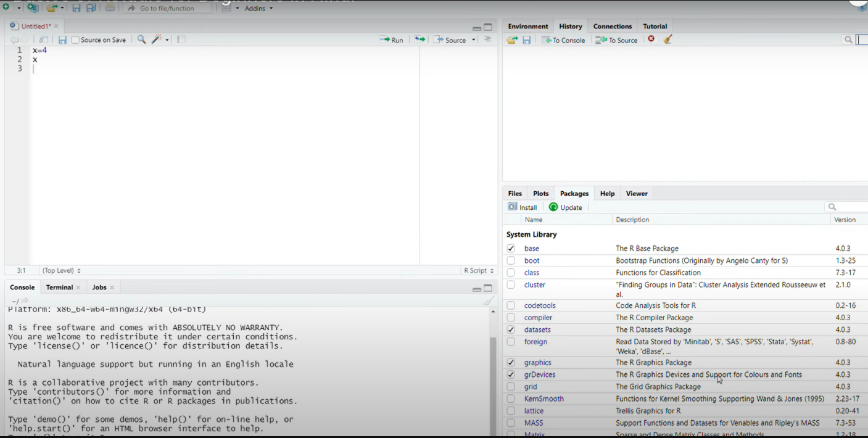Switch to the Environment tab
This screenshot has height=438, width=868.
click(528, 27)
